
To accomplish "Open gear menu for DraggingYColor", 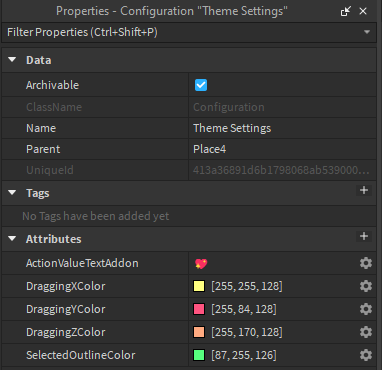I will click(x=366, y=309).
